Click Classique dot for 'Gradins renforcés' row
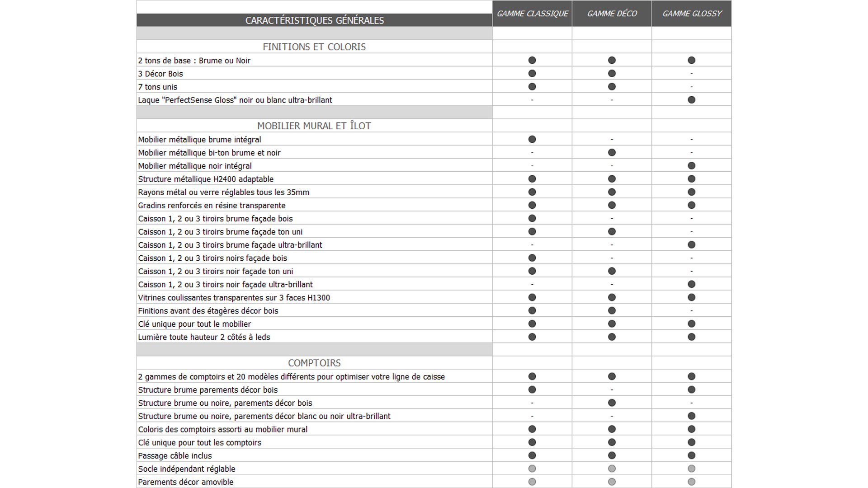Image resolution: width=868 pixels, height=488 pixels. click(532, 205)
